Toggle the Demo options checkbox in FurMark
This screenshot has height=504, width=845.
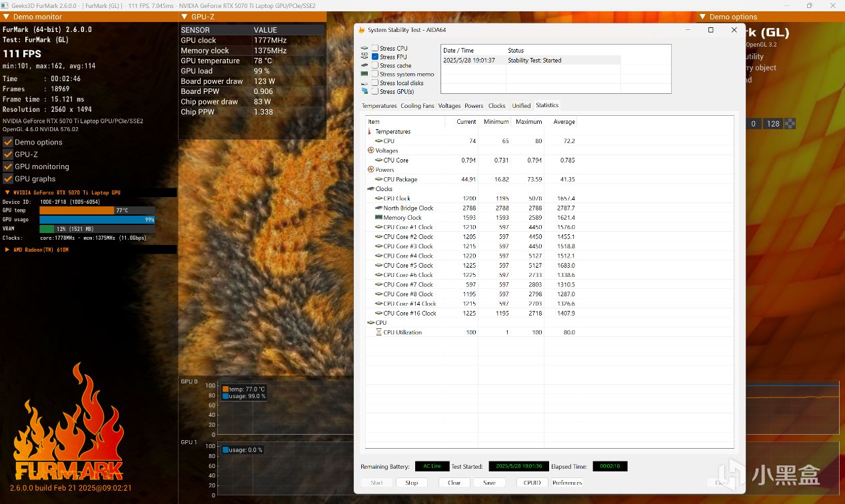[8, 142]
